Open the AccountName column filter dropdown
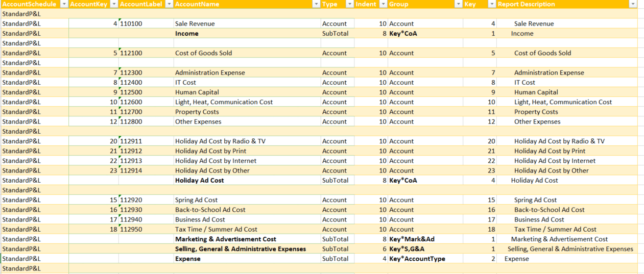The height and width of the screenshot is (274, 644). pos(316,4)
